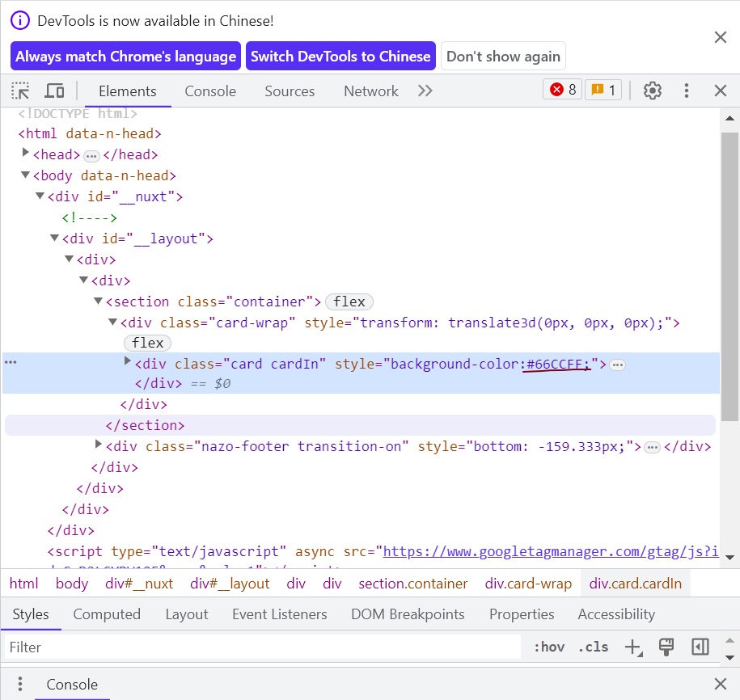Click Switch DevTools to Chinese button
Viewport: 740px width, 700px height.
(x=340, y=56)
